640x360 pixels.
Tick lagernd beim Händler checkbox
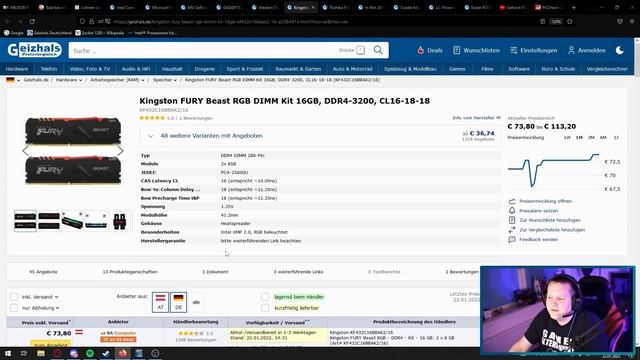point(265,297)
